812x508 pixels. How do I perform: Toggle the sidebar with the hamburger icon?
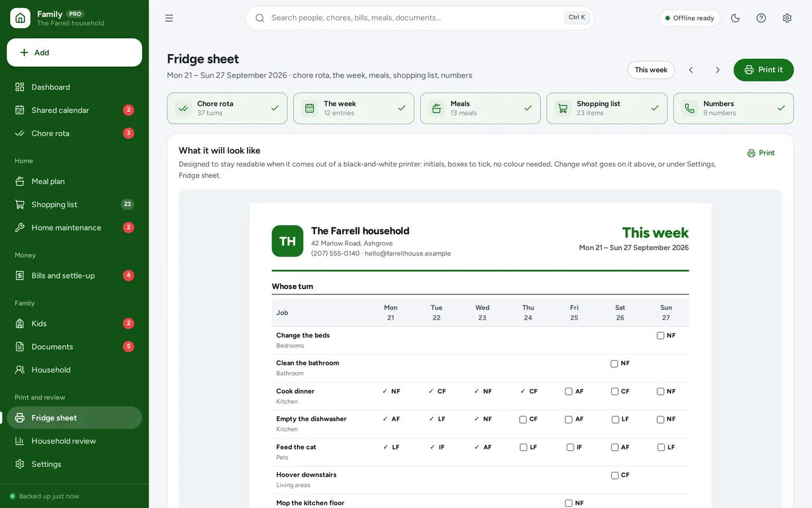pos(169,18)
